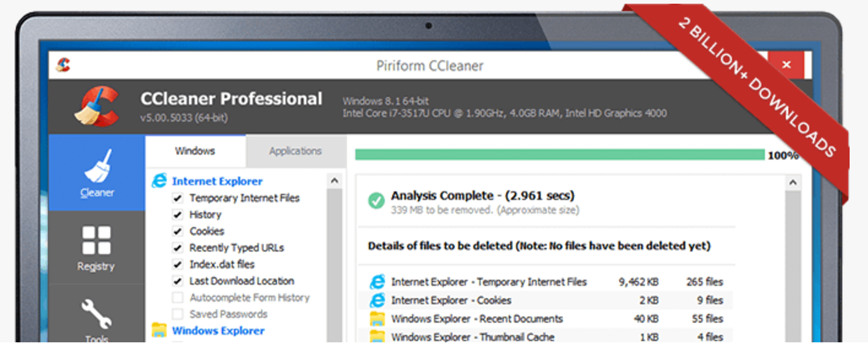This screenshot has height=346, width=868.
Task: Select the Windows tab
Action: [195, 151]
